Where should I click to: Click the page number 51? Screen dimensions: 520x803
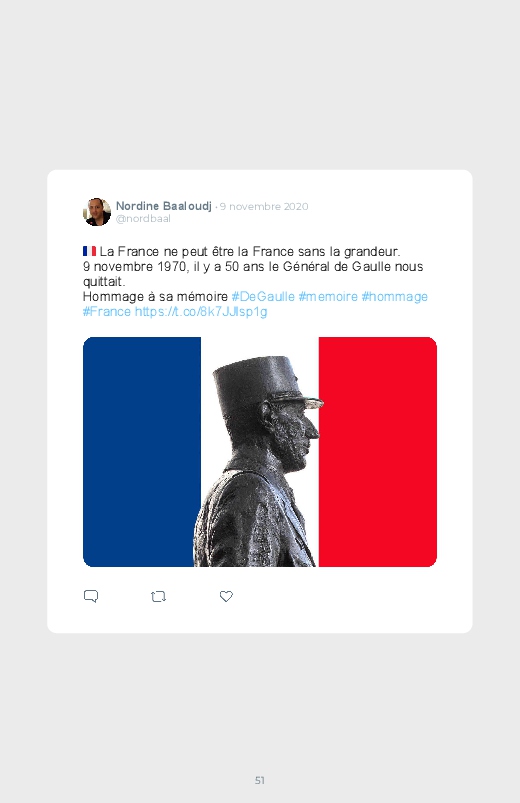click(260, 780)
